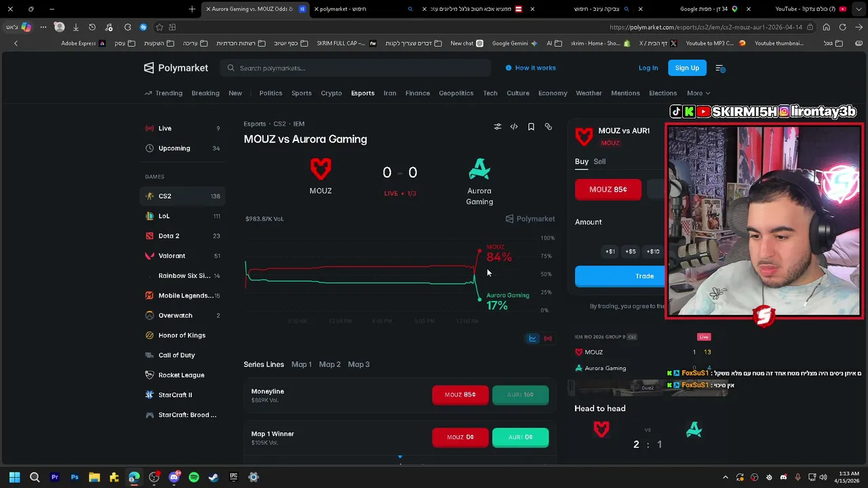868x488 pixels.
Task: Add +$5 to the amount
Action: click(631, 251)
